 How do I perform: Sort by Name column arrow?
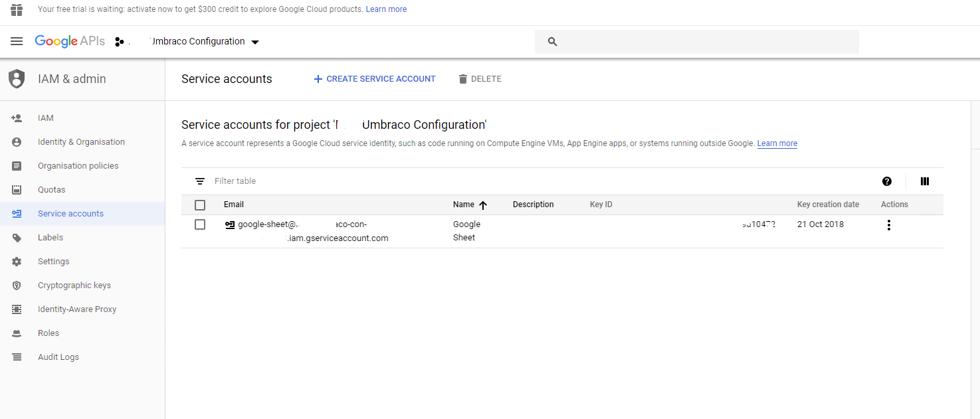[x=483, y=205]
